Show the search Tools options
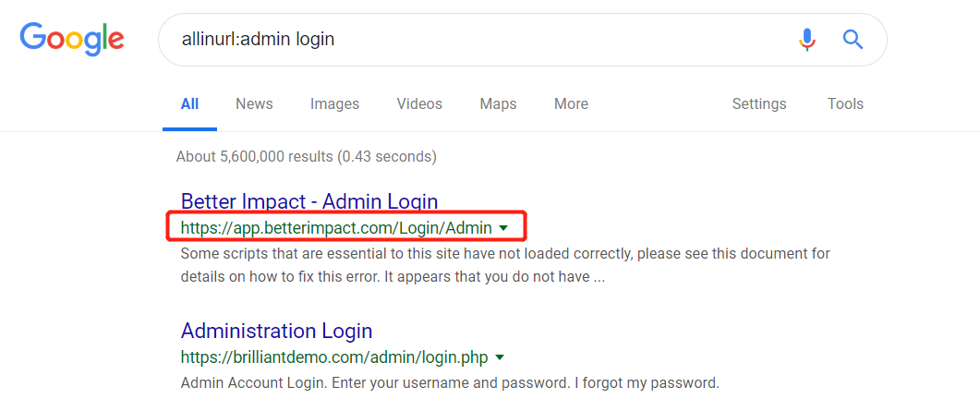Viewport: 980px width, 411px height. click(845, 103)
